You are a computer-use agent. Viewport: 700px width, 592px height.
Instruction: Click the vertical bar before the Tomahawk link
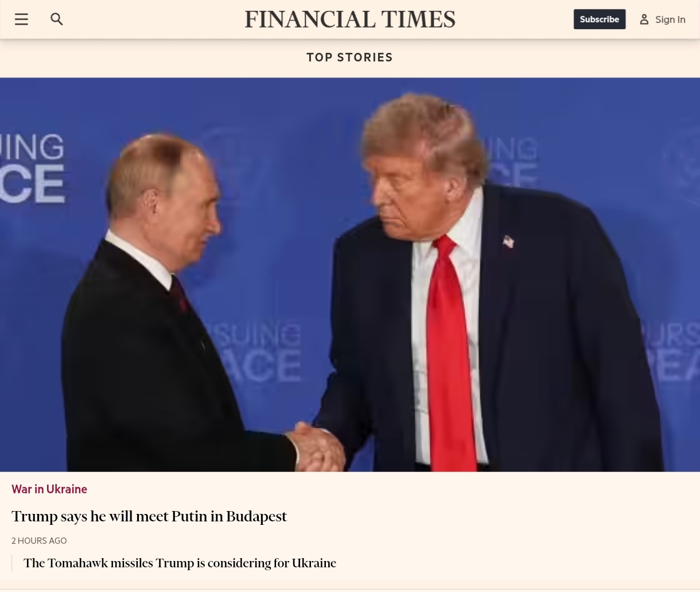(x=12, y=563)
